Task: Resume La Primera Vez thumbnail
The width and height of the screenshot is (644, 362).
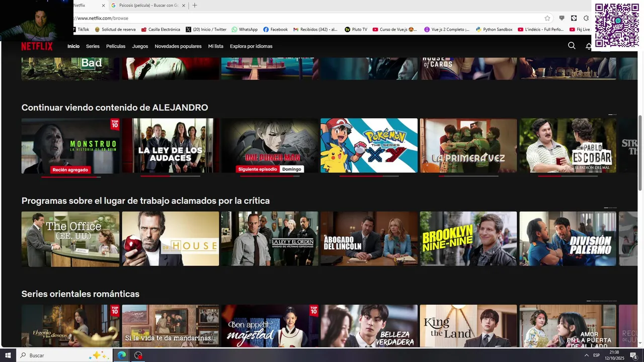Action: tap(468, 146)
